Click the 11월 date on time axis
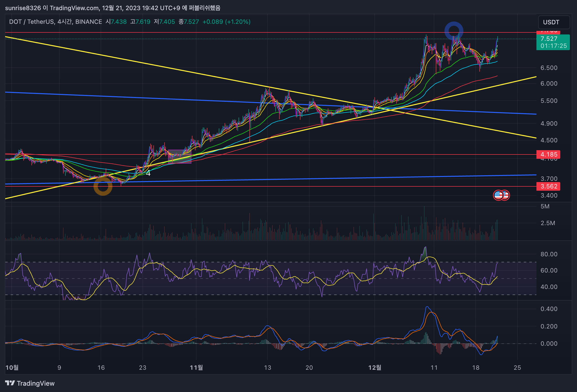 click(x=196, y=367)
